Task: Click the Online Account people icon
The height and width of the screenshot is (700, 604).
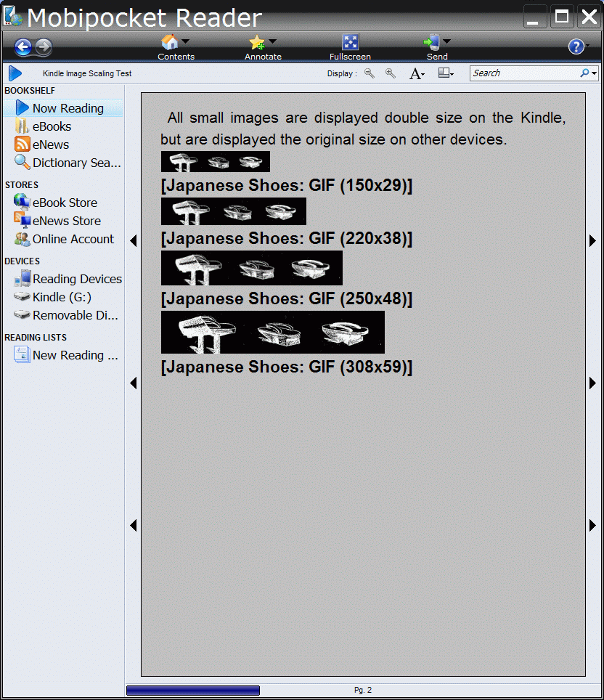Action: coord(23,240)
